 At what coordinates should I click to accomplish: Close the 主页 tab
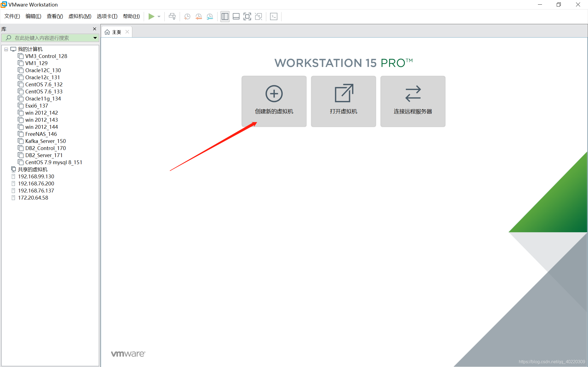click(127, 32)
